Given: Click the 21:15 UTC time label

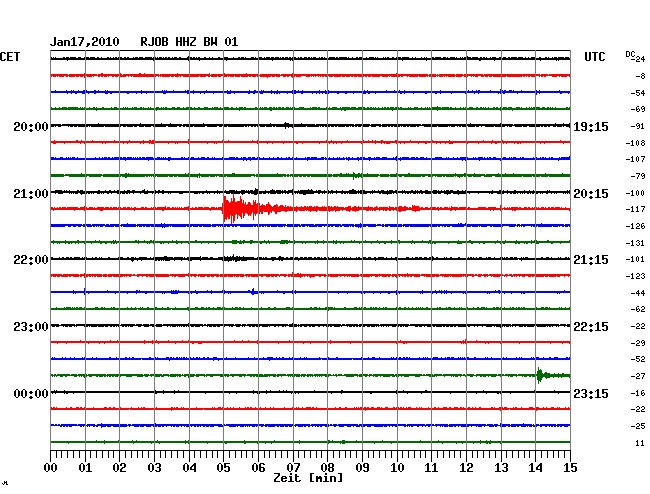Looking at the screenshot, I should pyautogui.click(x=591, y=259).
